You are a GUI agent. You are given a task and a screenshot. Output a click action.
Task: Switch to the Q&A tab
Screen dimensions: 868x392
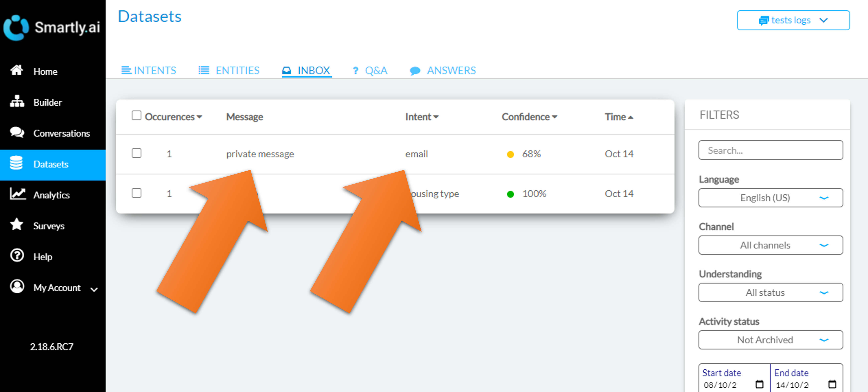(x=370, y=70)
